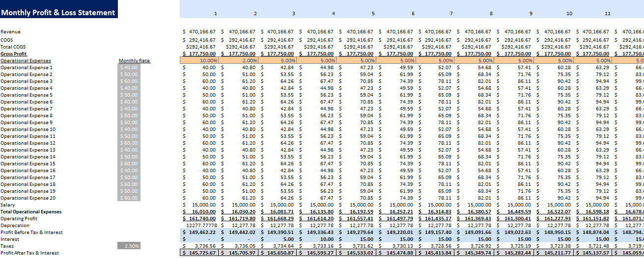Click the 2.50% tax rate cell
This screenshot has width=644, height=258.
pos(129,246)
